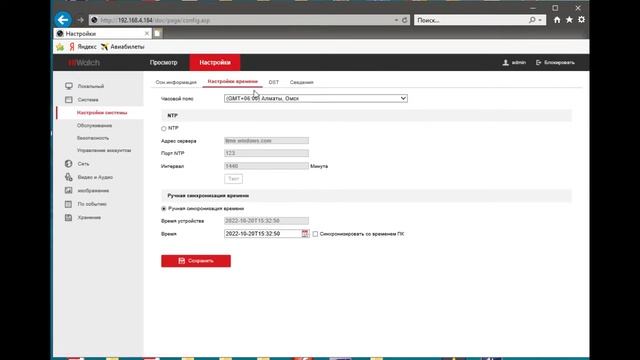The height and width of the screenshot is (360, 640).
Task: Switch to Настройки времени tab
Action: (x=233, y=82)
